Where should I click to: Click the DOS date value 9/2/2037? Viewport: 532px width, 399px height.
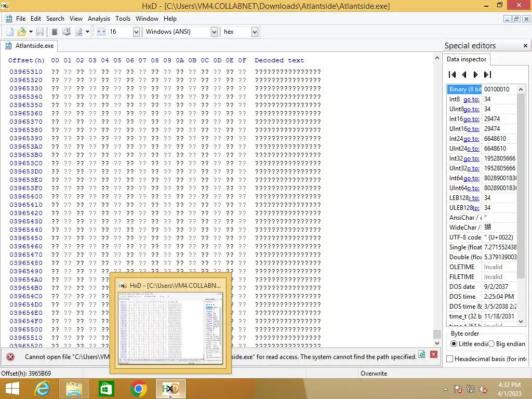click(496, 287)
